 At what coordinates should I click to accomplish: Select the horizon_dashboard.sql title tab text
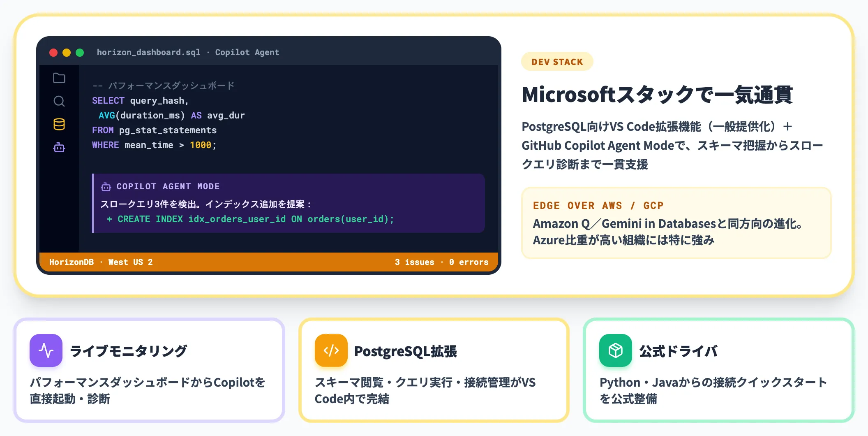click(148, 52)
